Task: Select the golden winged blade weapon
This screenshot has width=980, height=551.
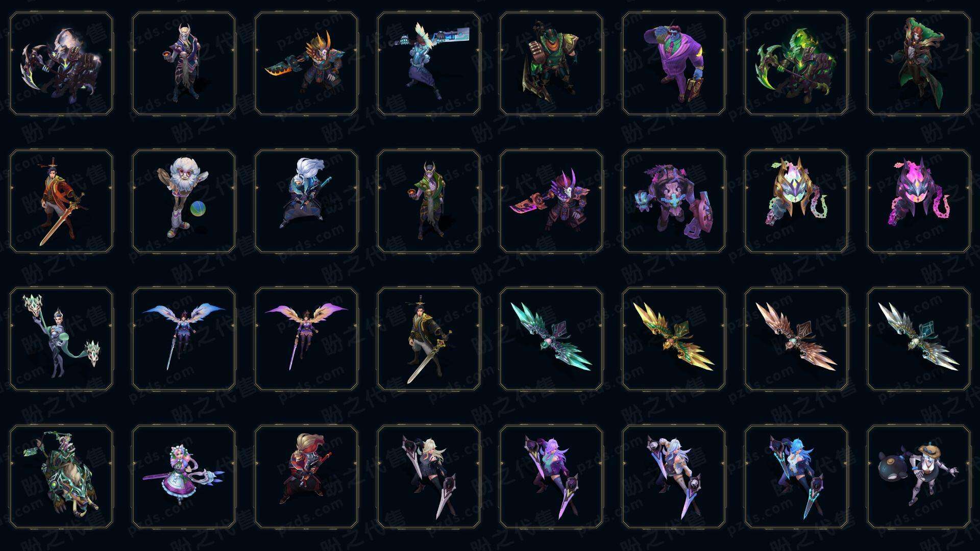Action: (674, 339)
